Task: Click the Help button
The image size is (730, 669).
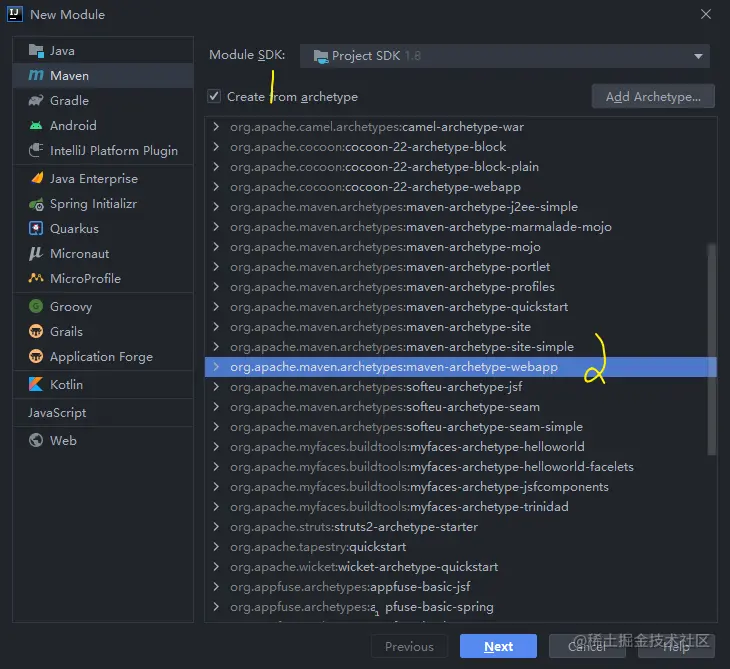Action: pos(676,646)
